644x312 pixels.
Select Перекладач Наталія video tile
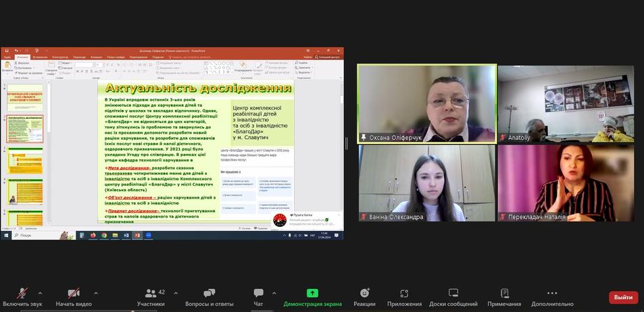pyautogui.click(x=566, y=182)
